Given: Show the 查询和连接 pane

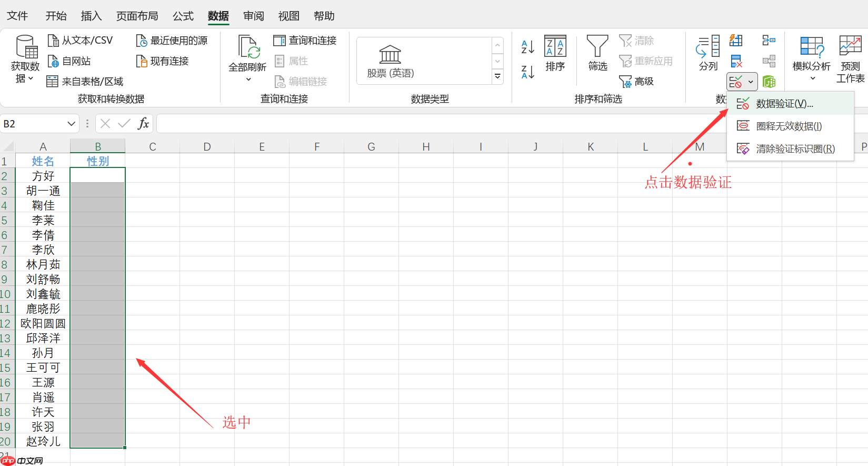Looking at the screenshot, I should tap(305, 41).
